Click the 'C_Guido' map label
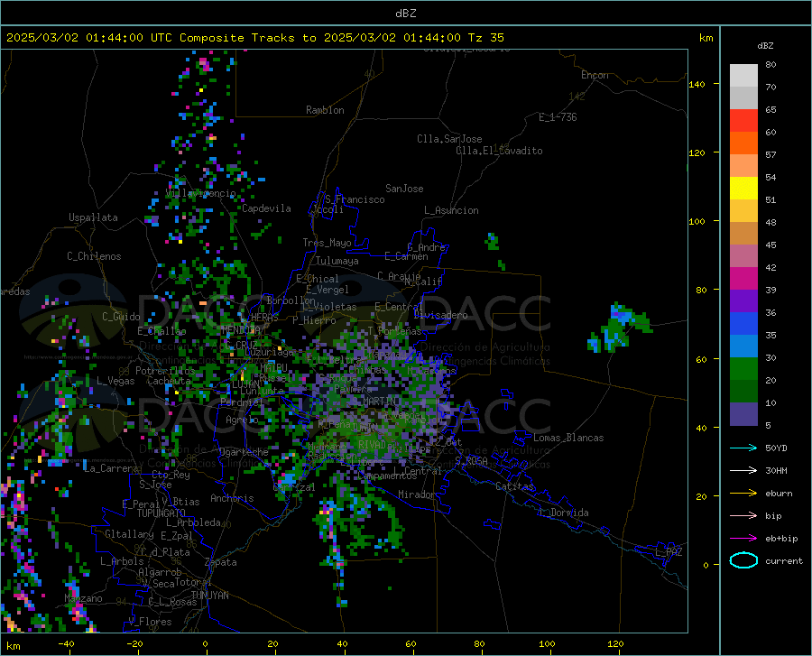 (121, 317)
